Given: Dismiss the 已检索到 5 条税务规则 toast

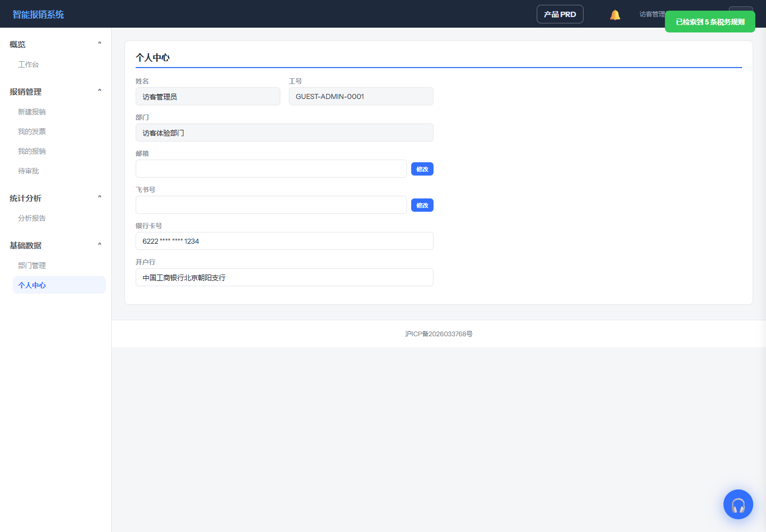Looking at the screenshot, I should [710, 22].
